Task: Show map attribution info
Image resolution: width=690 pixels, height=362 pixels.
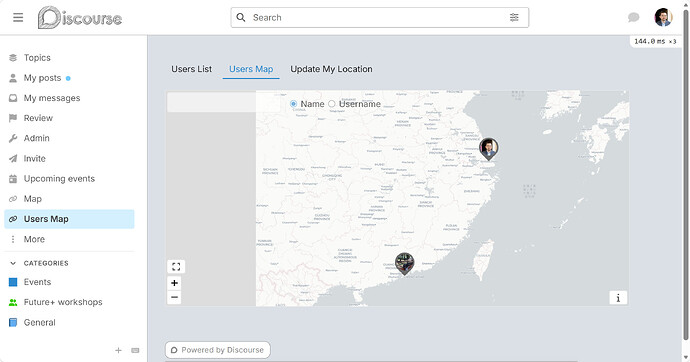Action: [618, 298]
